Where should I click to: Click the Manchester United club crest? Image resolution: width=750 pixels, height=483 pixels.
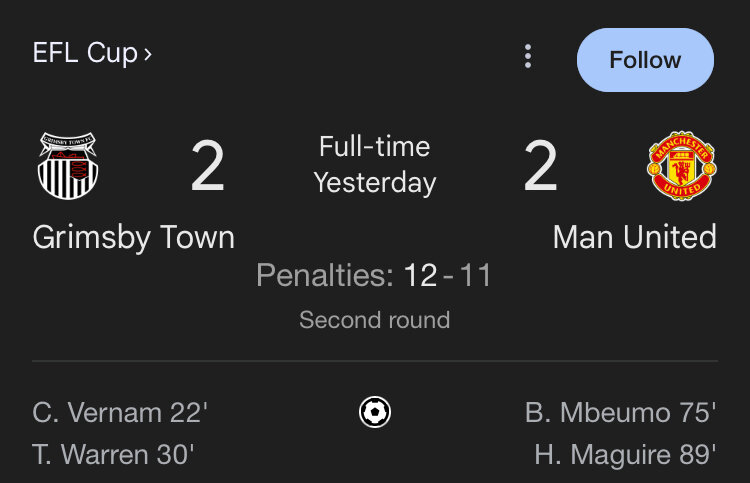(x=682, y=165)
